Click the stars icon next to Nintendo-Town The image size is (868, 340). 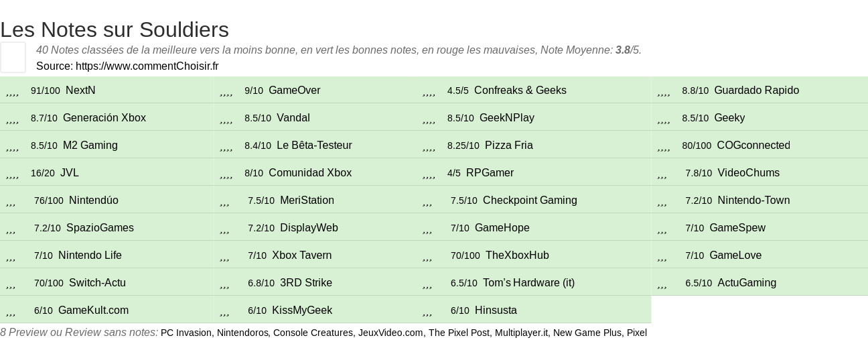[x=662, y=202]
